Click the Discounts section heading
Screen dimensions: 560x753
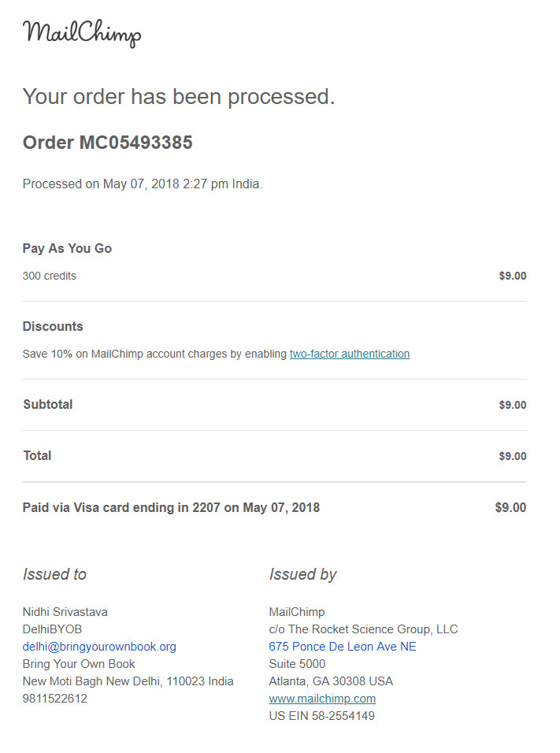53,327
